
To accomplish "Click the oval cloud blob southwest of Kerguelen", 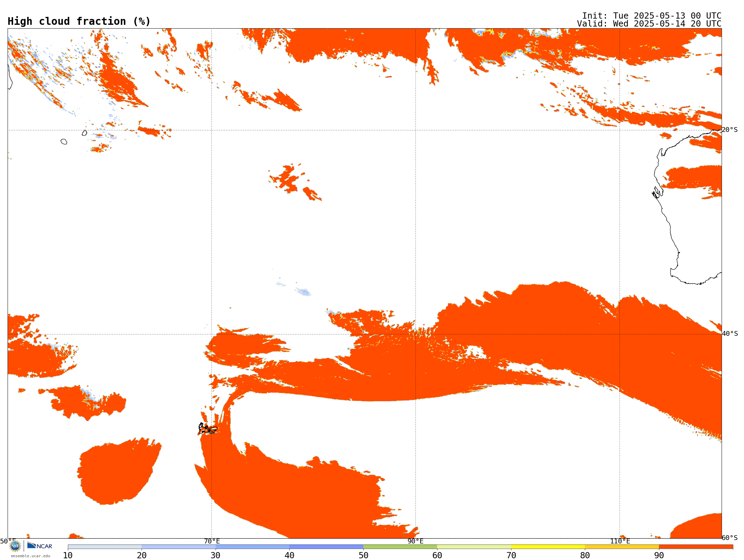I will [119, 471].
